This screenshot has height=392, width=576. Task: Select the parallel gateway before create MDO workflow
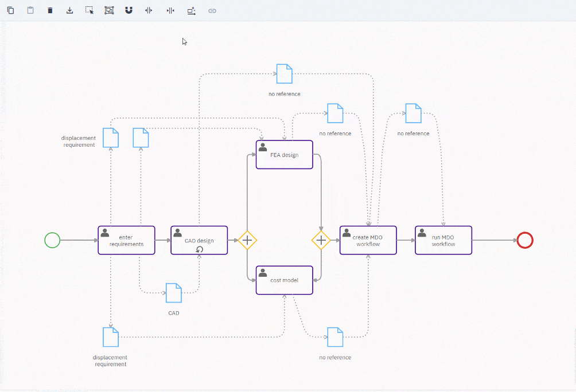(321, 240)
